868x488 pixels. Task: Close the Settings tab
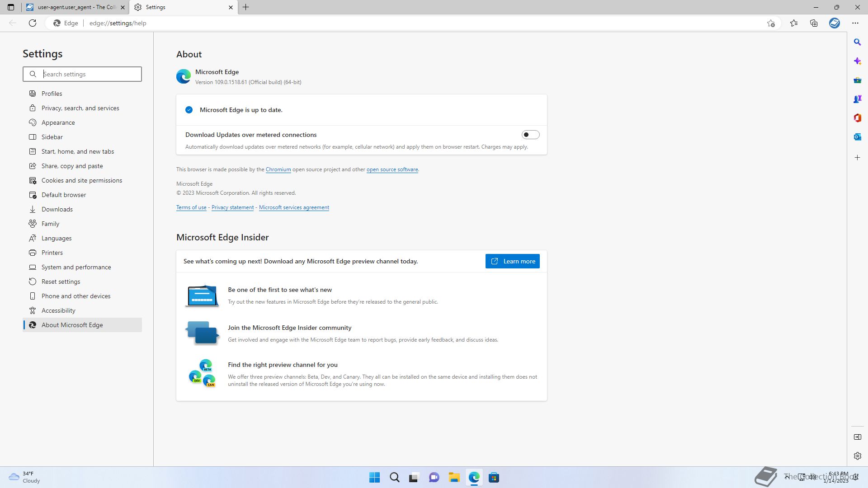(x=231, y=7)
